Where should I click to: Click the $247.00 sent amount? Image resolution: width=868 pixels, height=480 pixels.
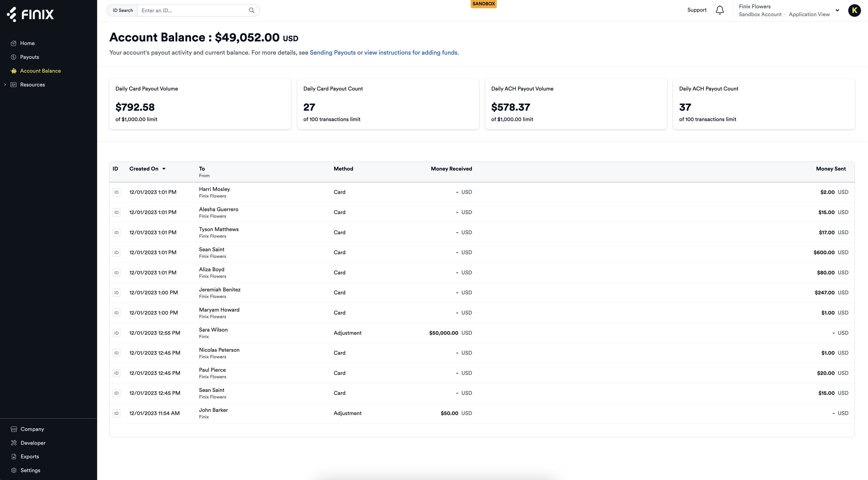[x=824, y=292]
